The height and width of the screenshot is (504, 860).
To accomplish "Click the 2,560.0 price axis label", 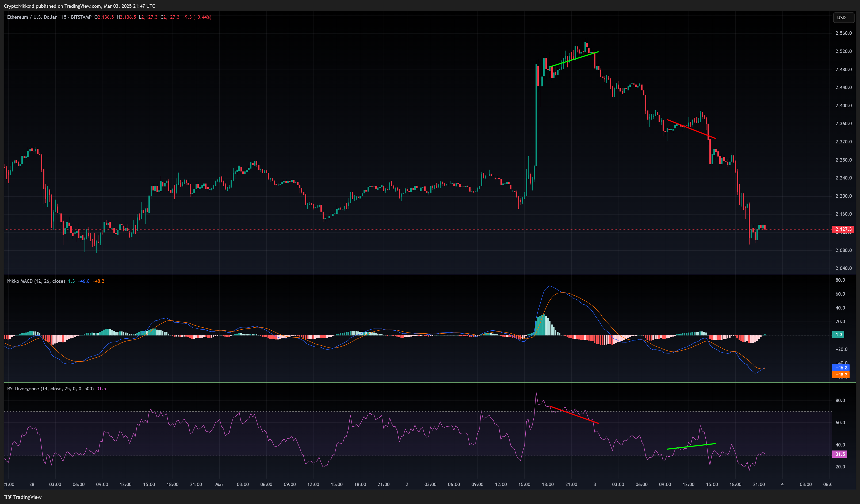I will (x=844, y=33).
